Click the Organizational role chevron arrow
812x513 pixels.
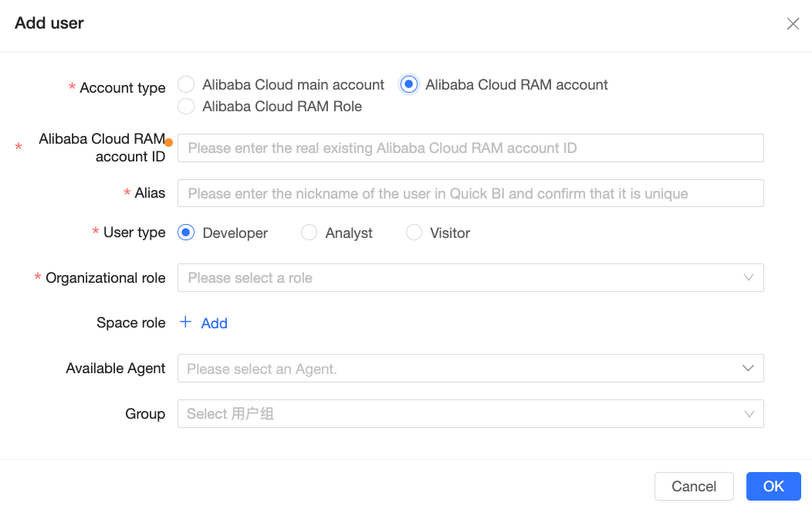(748, 277)
